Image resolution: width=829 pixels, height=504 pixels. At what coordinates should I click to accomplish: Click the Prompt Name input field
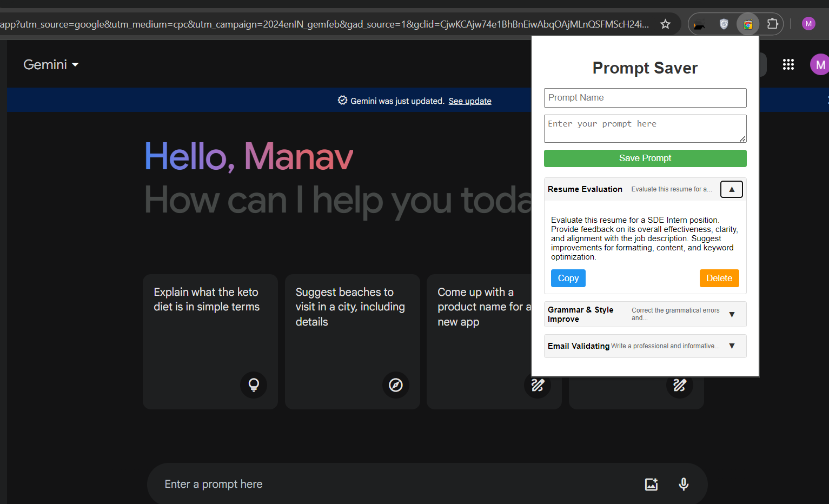[645, 98]
